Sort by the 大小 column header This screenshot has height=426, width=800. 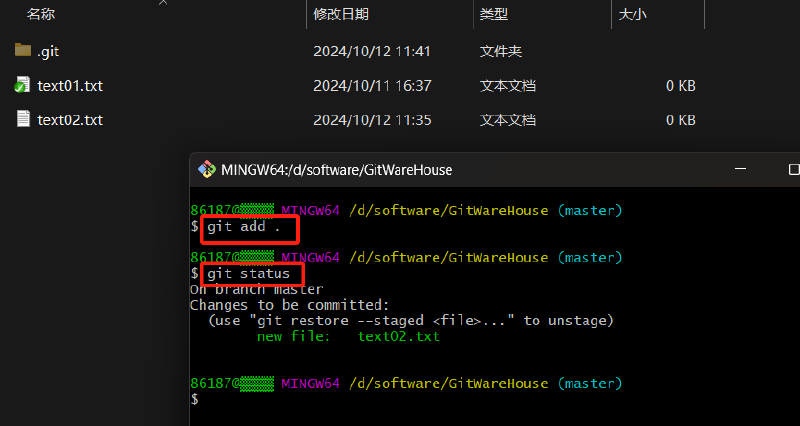coord(632,14)
